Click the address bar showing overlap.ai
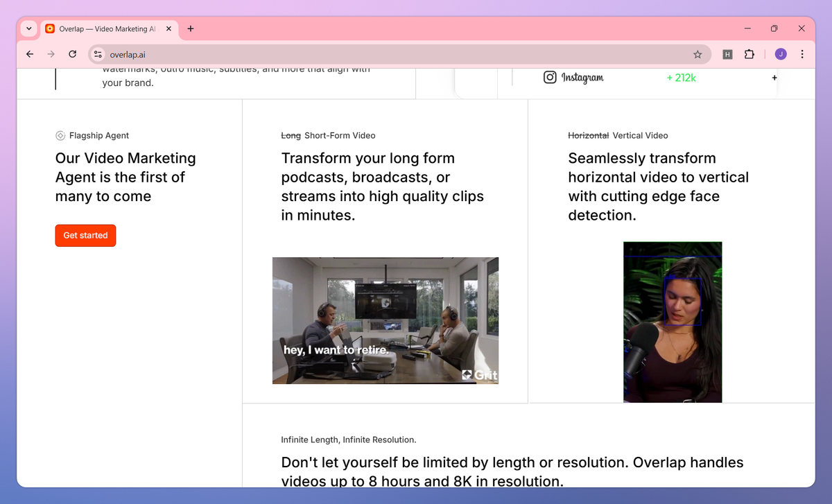 click(399, 54)
